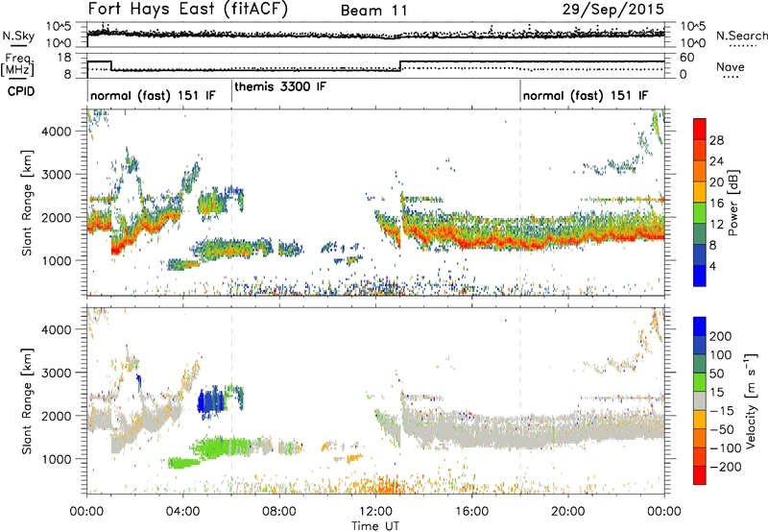Click the 'Fort Hays East (fitACF)' title
The height and width of the screenshot is (532, 768).
(x=187, y=10)
